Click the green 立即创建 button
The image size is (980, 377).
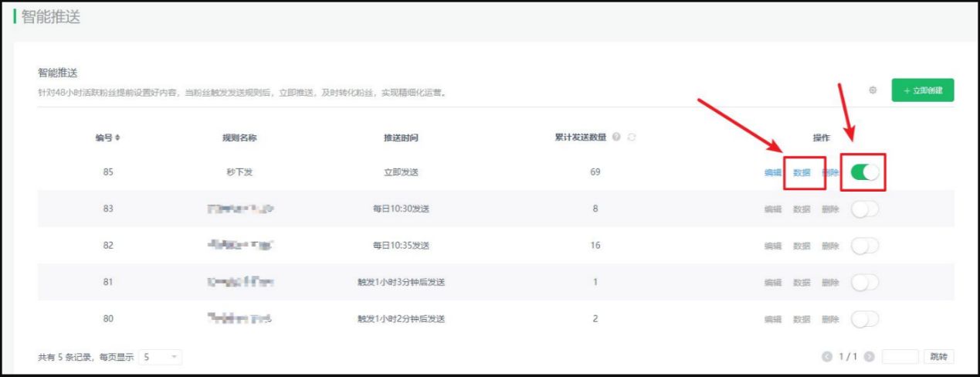[923, 90]
